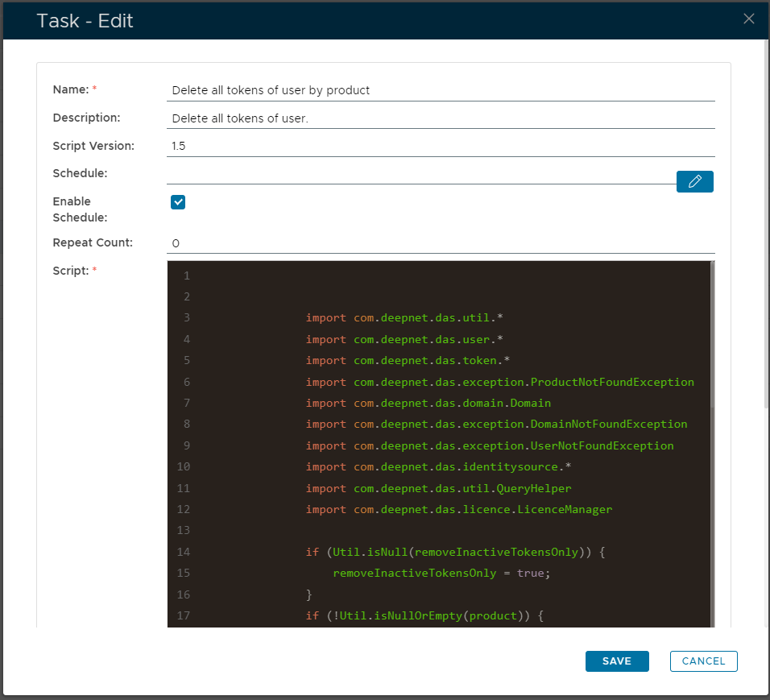Untick the Enable Schedule checkbox

[x=178, y=202]
